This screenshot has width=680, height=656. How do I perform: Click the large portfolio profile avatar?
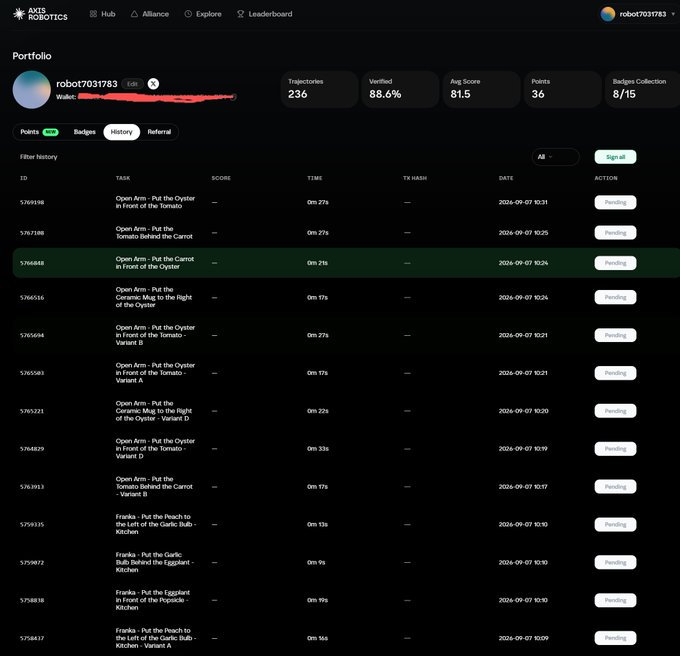click(32, 90)
